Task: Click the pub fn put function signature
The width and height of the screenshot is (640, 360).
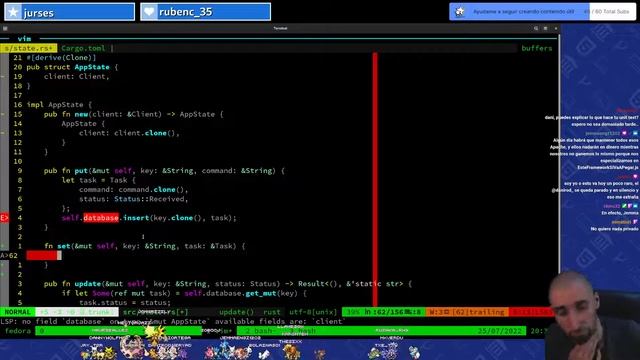Action: tap(164, 171)
